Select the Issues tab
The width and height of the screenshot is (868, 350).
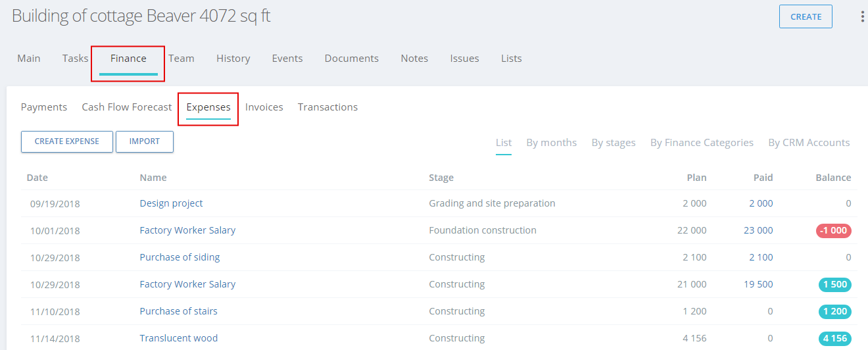(x=464, y=59)
